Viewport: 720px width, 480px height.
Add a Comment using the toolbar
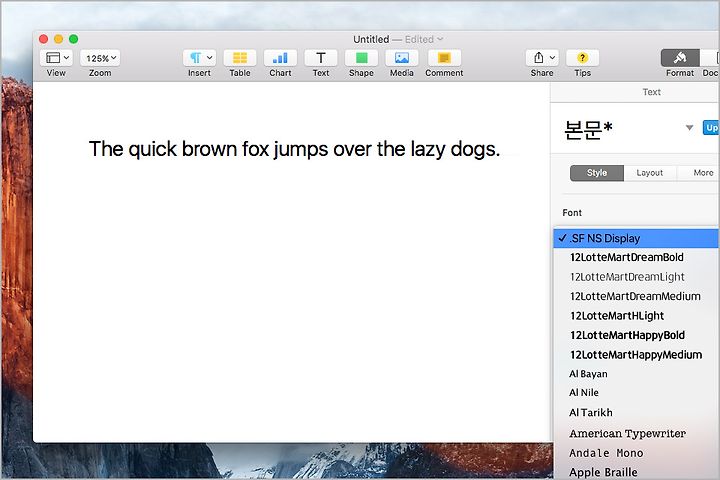click(x=444, y=58)
